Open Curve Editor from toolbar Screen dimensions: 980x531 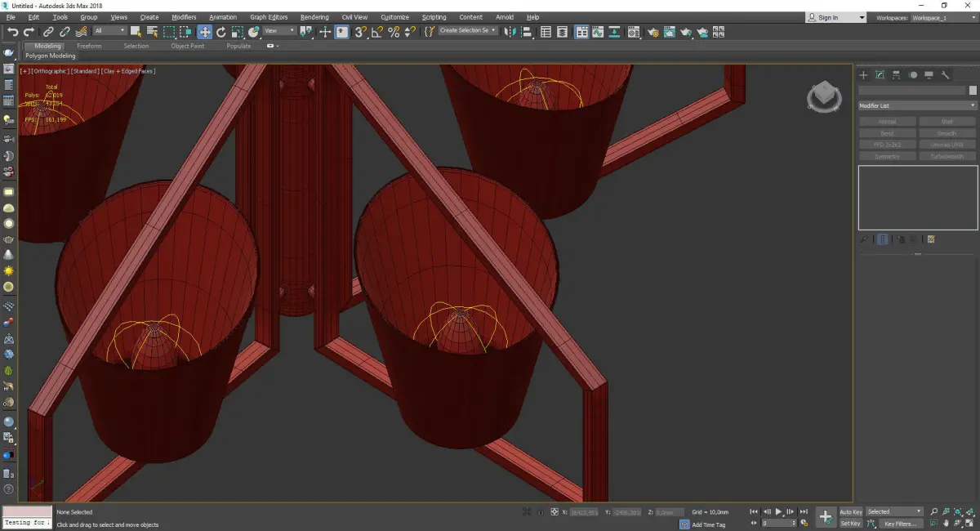(599, 32)
